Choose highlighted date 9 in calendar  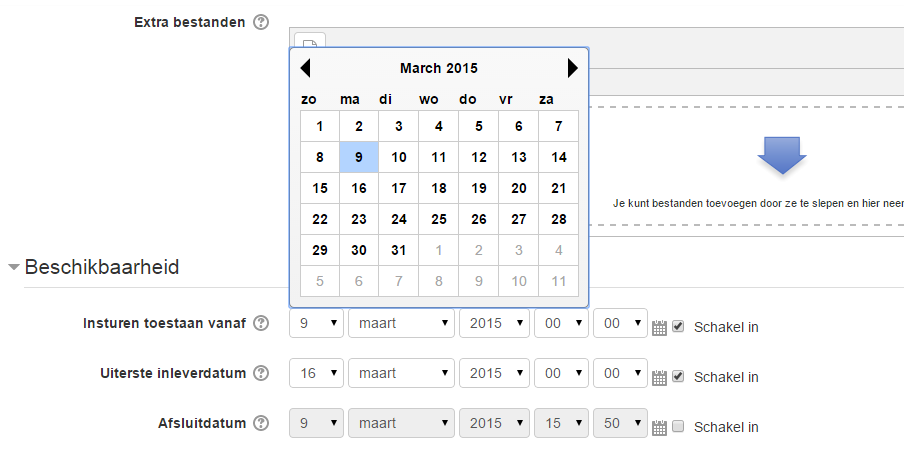pyautogui.click(x=359, y=157)
